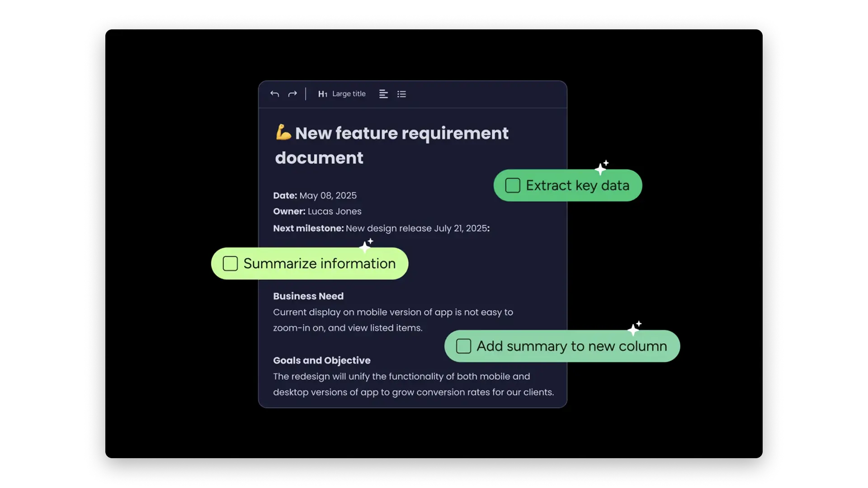Open the Large title style dropdown
Viewport: 868px width, 488px height.
[349, 94]
